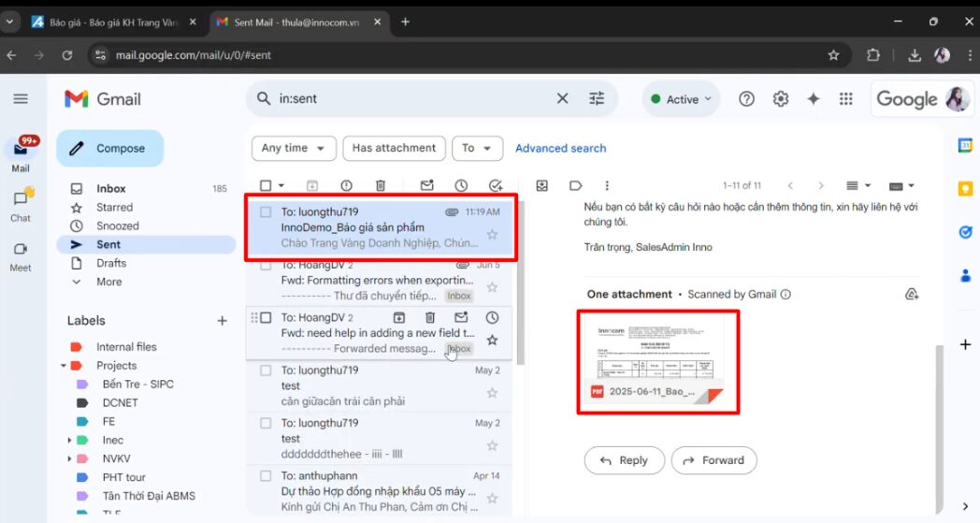The width and height of the screenshot is (980, 523).
Task: Show search options slider icon
Action: tap(597, 98)
